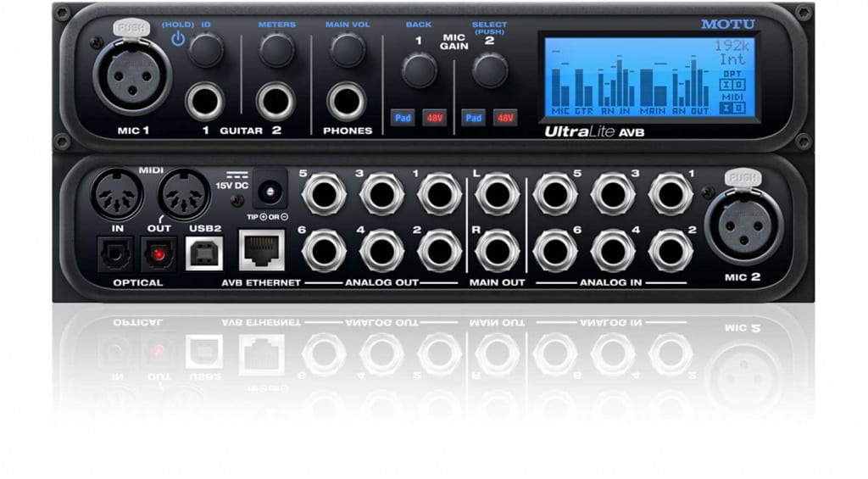The height and width of the screenshot is (479, 868).
Task: Click the 192k sample rate on display
Action: (731, 46)
